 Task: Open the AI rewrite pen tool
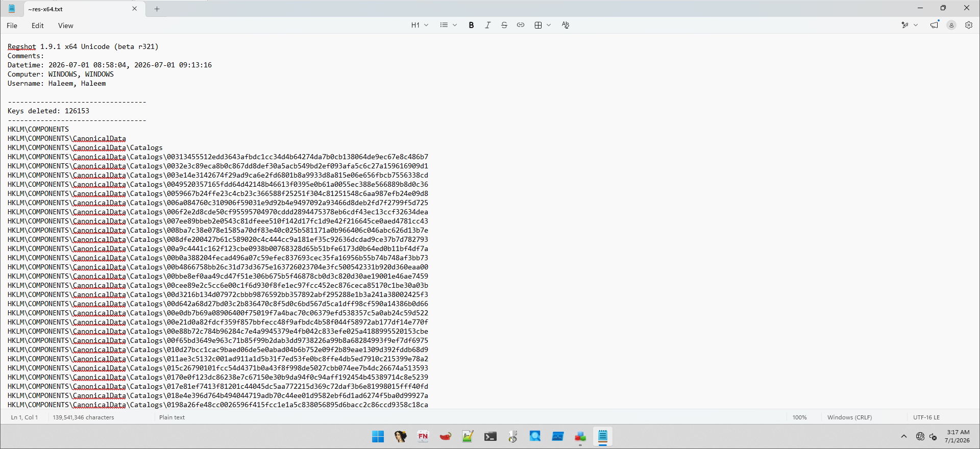pos(905,25)
